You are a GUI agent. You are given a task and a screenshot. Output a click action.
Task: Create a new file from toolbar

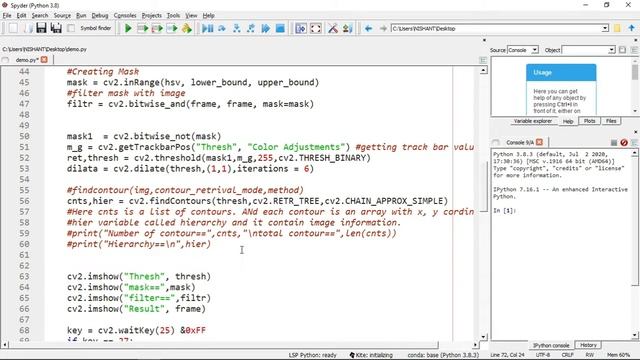click(x=13, y=28)
